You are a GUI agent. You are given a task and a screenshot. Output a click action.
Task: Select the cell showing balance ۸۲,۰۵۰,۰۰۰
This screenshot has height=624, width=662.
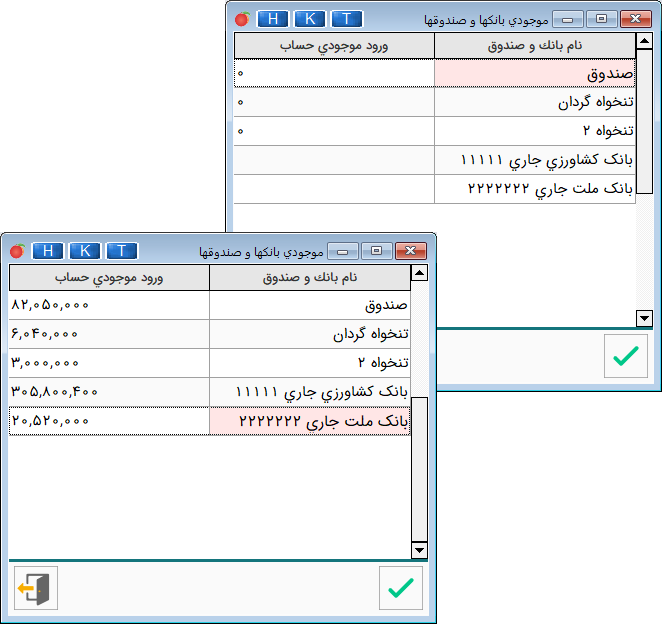109,305
